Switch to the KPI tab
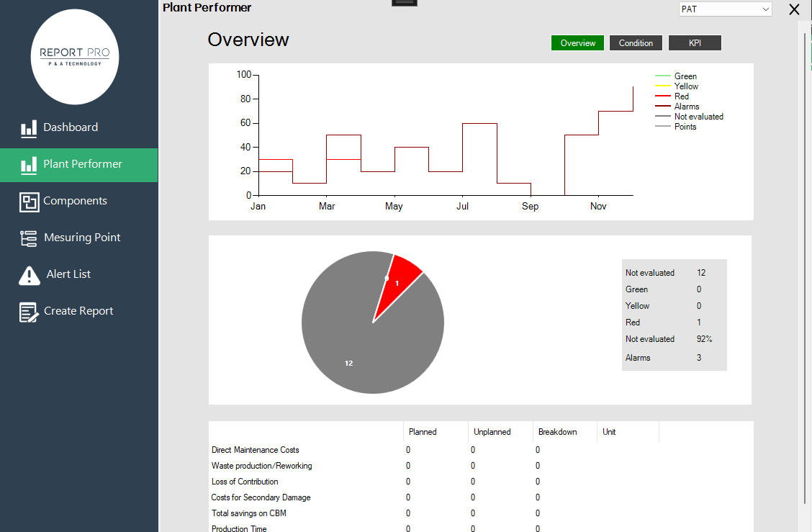 (695, 43)
